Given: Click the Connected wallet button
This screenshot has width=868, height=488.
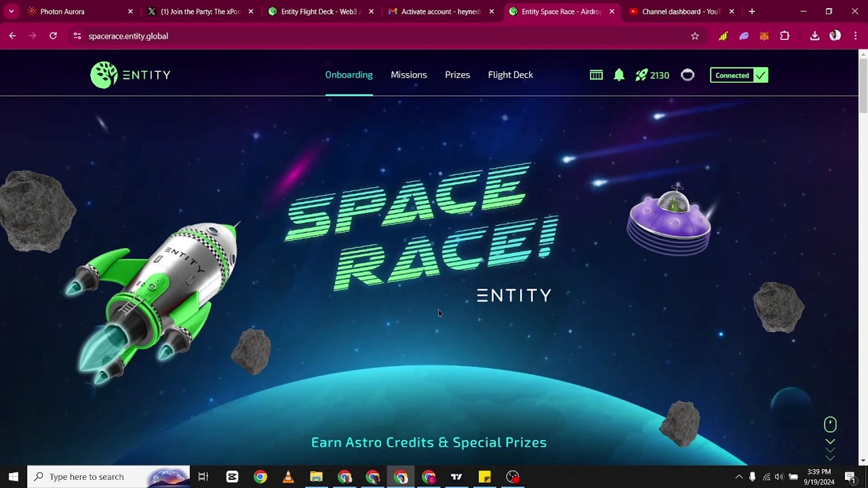Looking at the screenshot, I should [738, 75].
